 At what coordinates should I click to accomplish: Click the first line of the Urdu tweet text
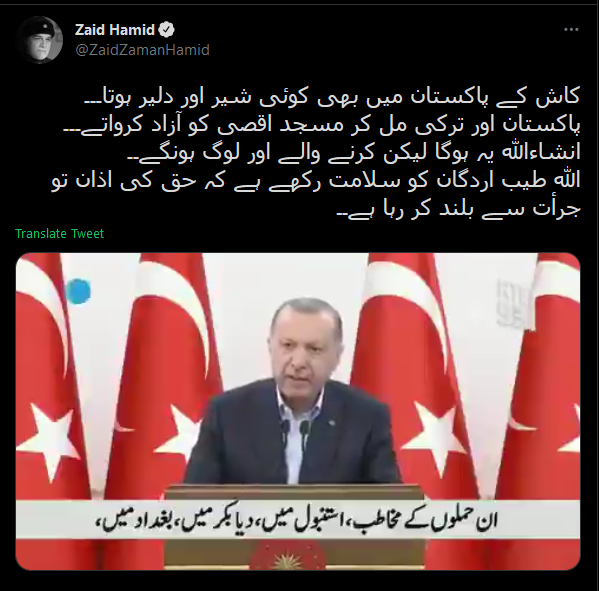point(332,98)
